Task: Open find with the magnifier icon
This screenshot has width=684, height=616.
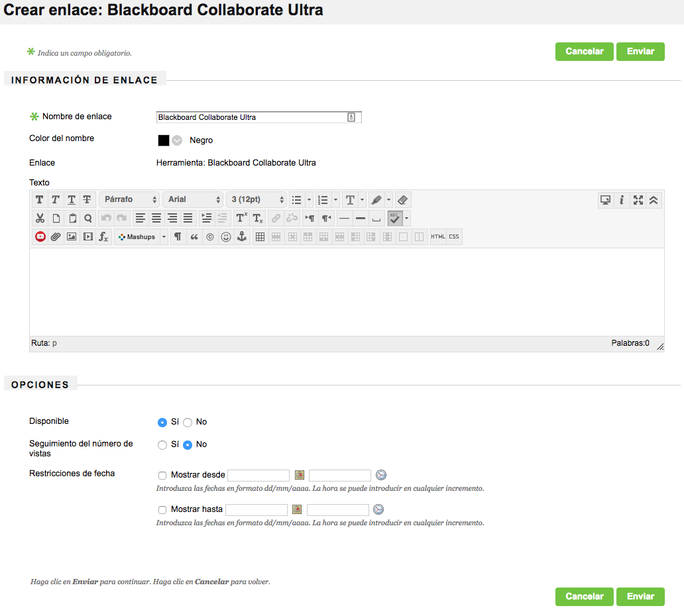Action: (x=88, y=218)
